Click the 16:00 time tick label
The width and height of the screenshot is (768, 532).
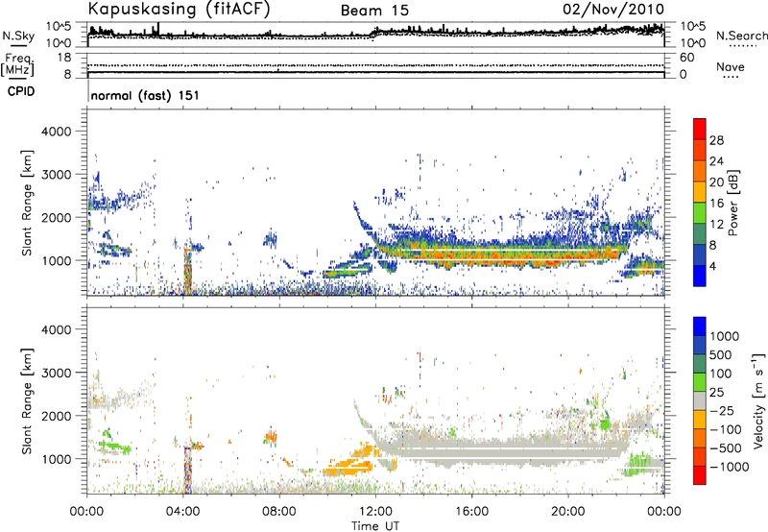[x=471, y=512]
